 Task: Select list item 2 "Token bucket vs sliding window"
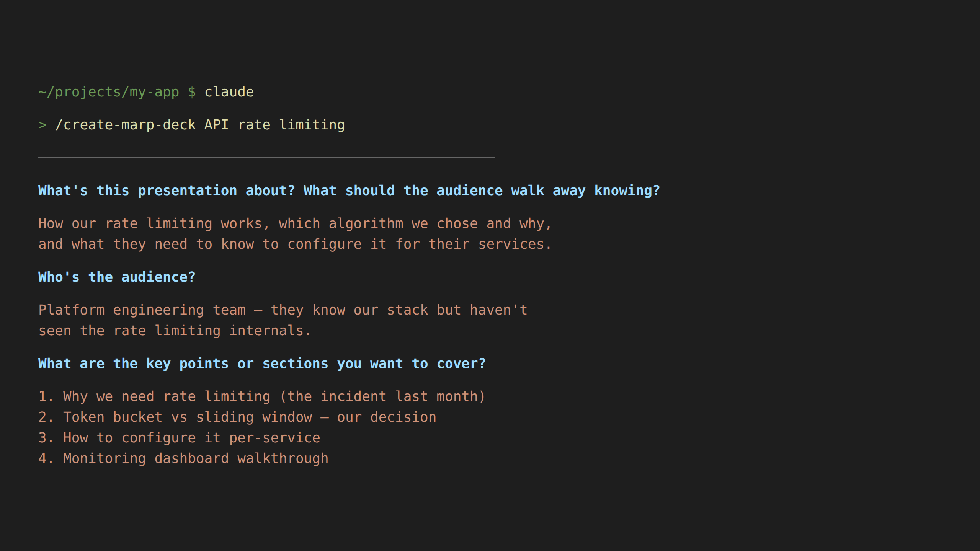(237, 417)
